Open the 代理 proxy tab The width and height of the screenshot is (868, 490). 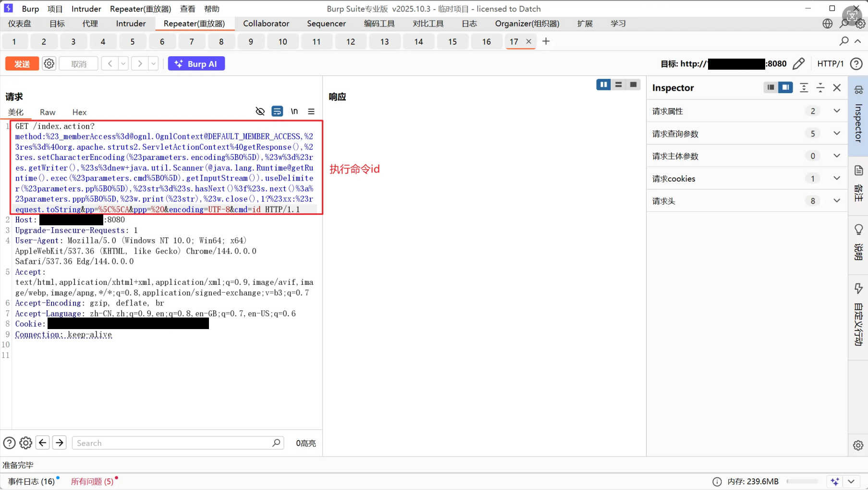(90, 24)
